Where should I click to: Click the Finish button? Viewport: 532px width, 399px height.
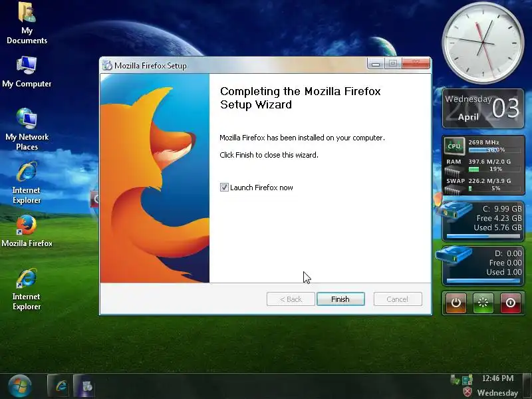340,299
